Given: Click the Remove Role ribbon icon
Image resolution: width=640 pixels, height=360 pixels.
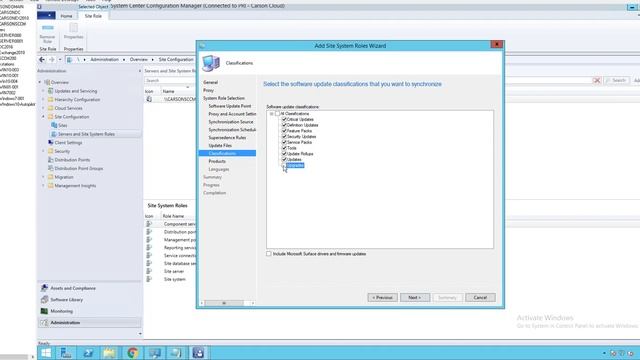Looking at the screenshot, I should (x=48, y=28).
